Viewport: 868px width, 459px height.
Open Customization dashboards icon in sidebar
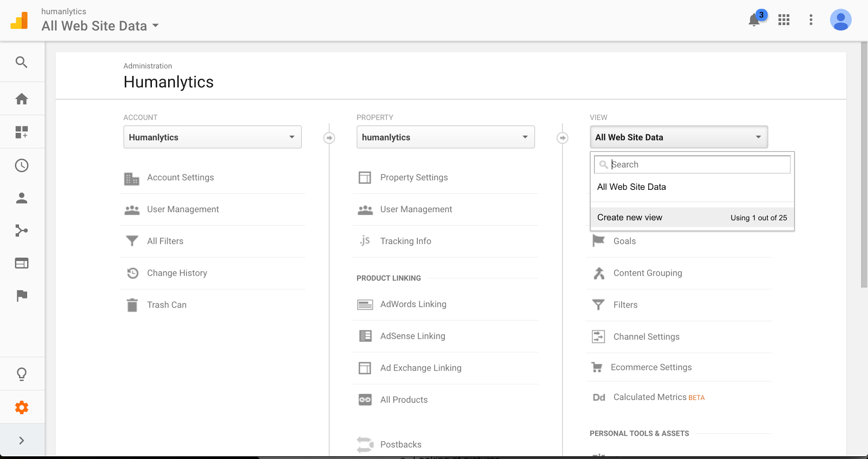(x=22, y=132)
